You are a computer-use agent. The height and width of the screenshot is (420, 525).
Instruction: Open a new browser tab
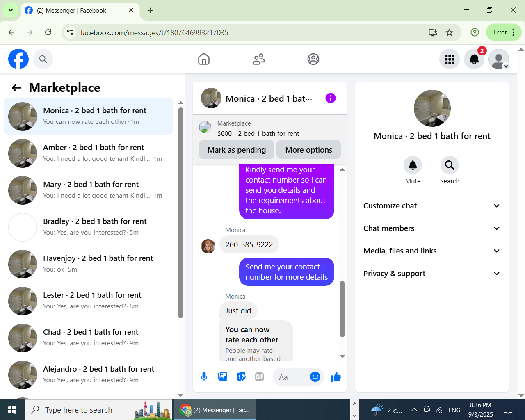[x=150, y=11]
